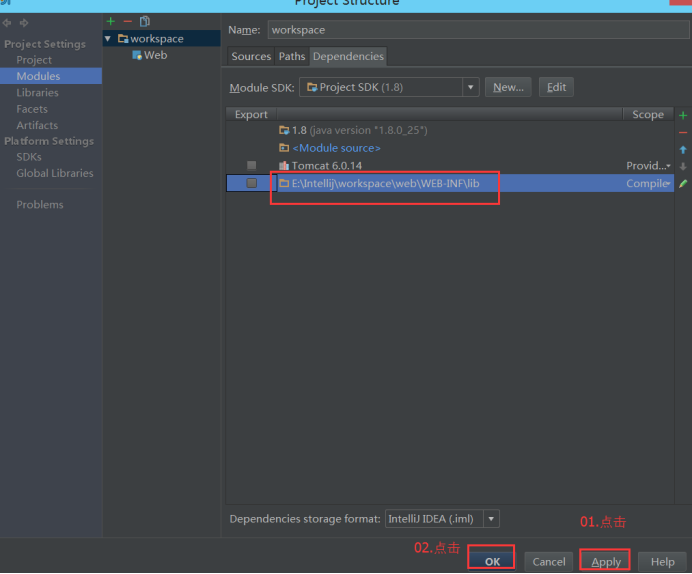This screenshot has height=574, width=692.
Task: Toggle export checkbox for Tomcat 6.0.14
Action: tap(252, 165)
